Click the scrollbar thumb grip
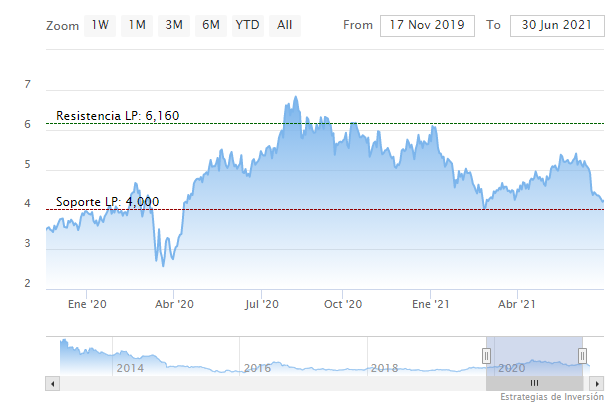Image resolution: width=613 pixels, height=411 pixels. (534, 383)
